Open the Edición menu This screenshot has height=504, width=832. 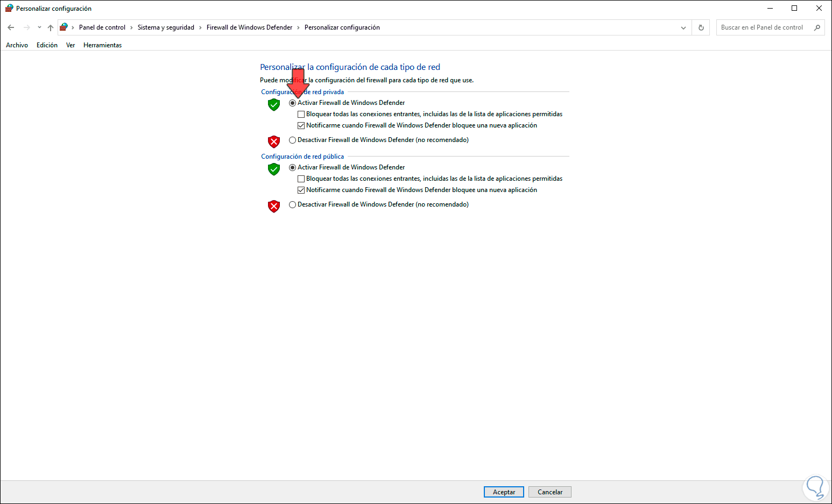point(47,45)
